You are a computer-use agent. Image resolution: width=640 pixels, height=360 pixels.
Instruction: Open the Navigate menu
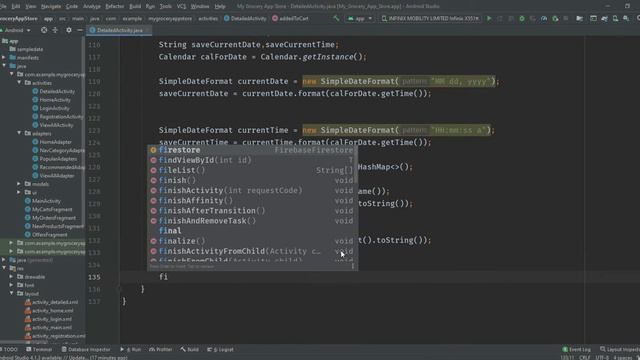(51, 7)
